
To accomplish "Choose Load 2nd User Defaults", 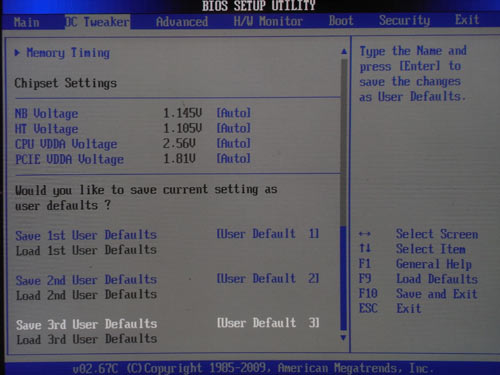I will click(86, 295).
